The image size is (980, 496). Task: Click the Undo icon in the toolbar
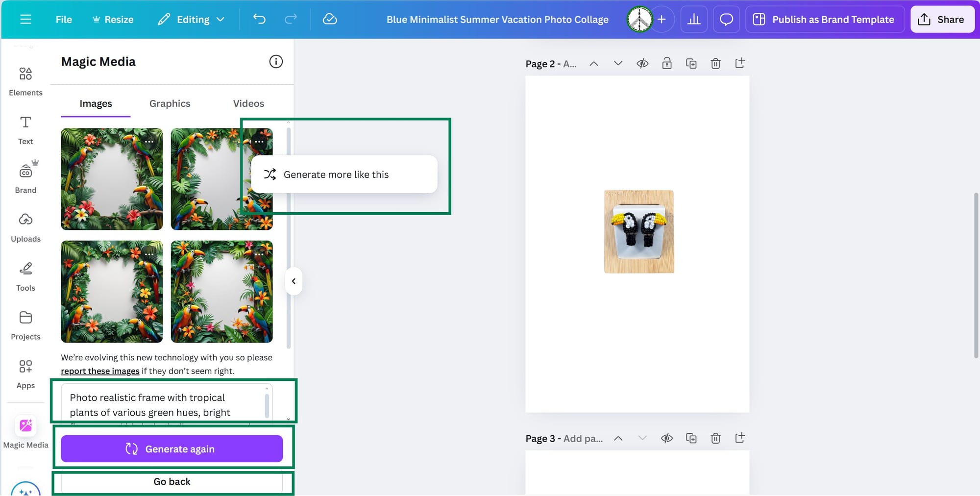tap(259, 19)
